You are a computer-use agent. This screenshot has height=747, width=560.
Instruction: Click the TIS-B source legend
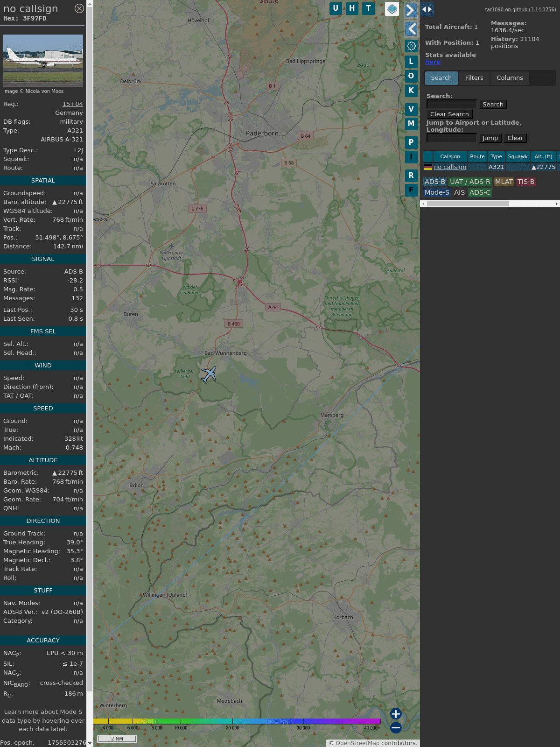click(x=526, y=182)
